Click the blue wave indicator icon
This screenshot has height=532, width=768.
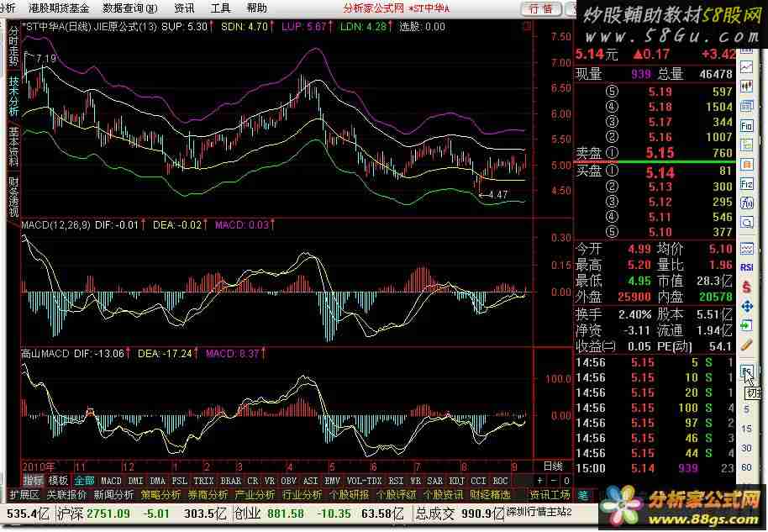746,249
